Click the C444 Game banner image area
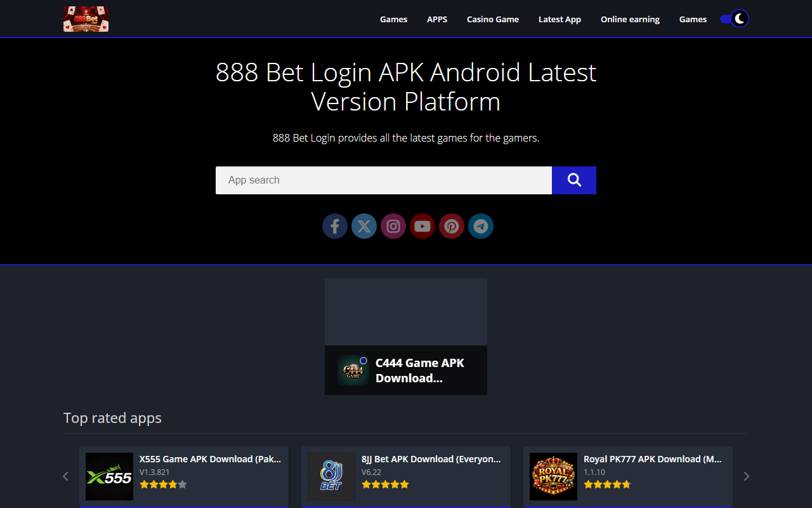This screenshot has width=812, height=508. tap(406, 312)
